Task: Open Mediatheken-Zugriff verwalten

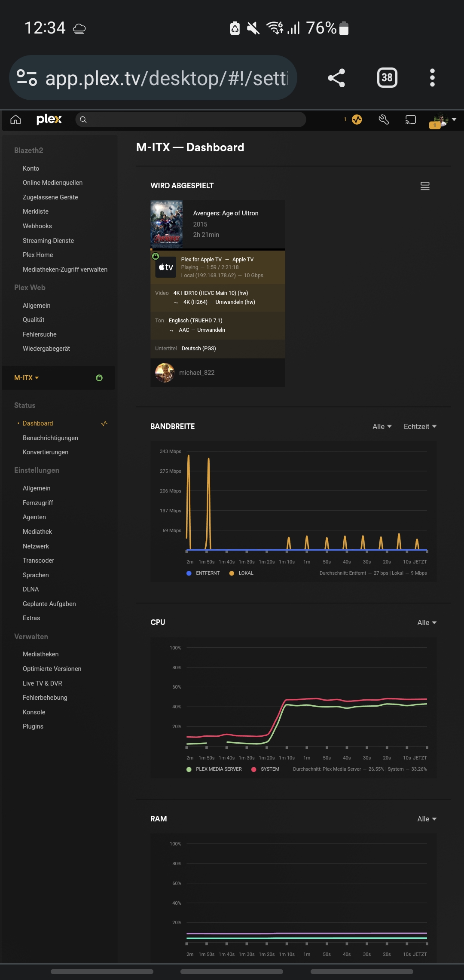Action: coord(65,269)
